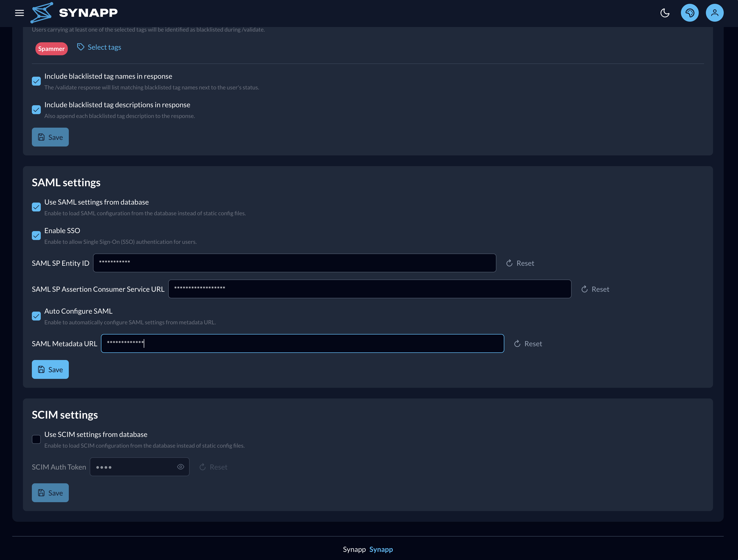Click the tag icon next to Select tags

click(81, 47)
